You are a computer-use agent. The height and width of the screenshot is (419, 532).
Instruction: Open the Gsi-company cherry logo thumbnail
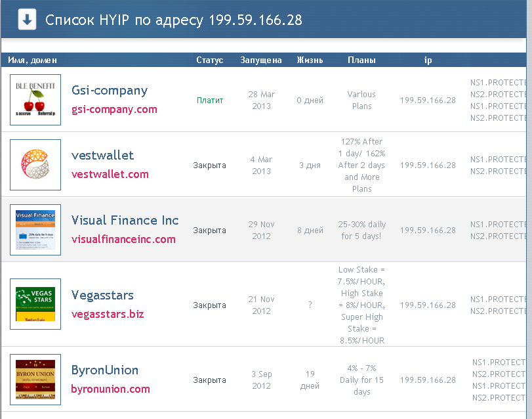point(35,100)
